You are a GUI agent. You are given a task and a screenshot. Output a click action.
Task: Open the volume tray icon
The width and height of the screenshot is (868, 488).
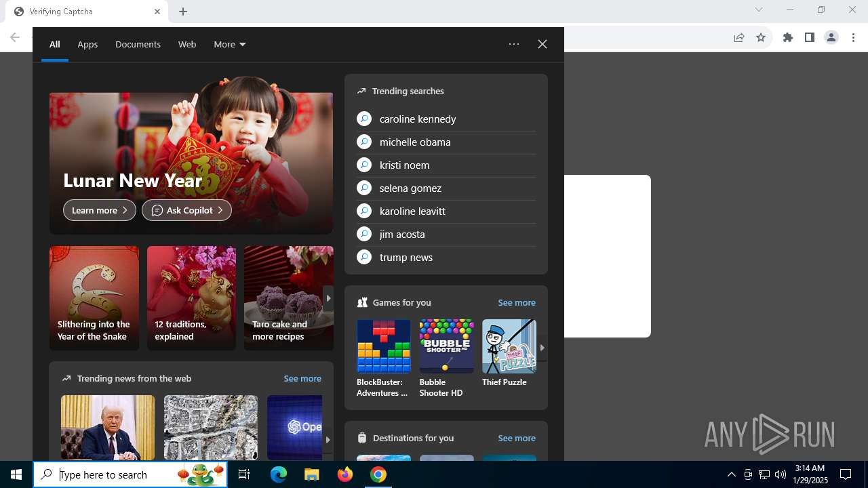pos(781,474)
